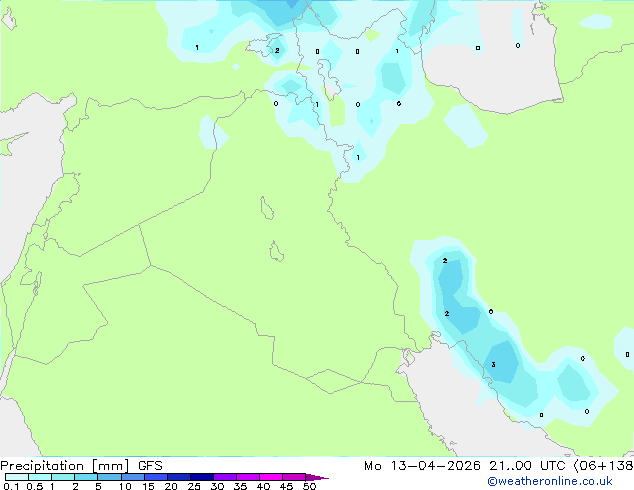Screen dimensions: 634x490
Task: Click legend tick label '25'
Action: point(194,486)
